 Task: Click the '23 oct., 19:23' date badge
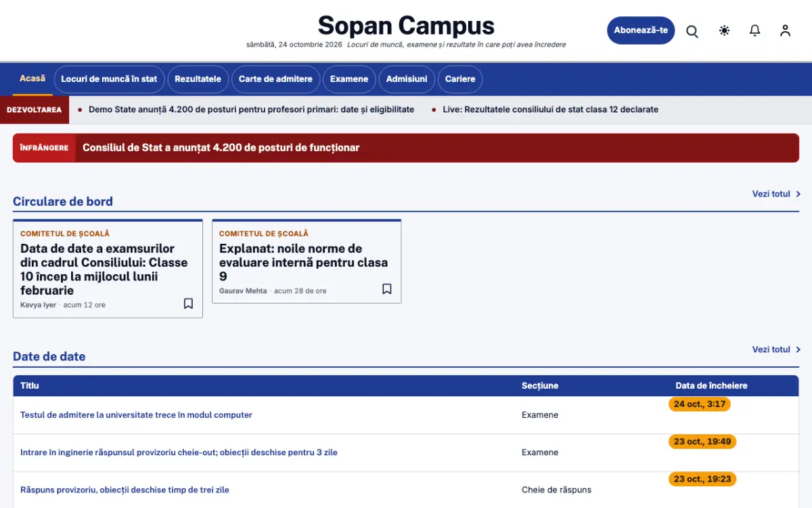pyautogui.click(x=702, y=479)
